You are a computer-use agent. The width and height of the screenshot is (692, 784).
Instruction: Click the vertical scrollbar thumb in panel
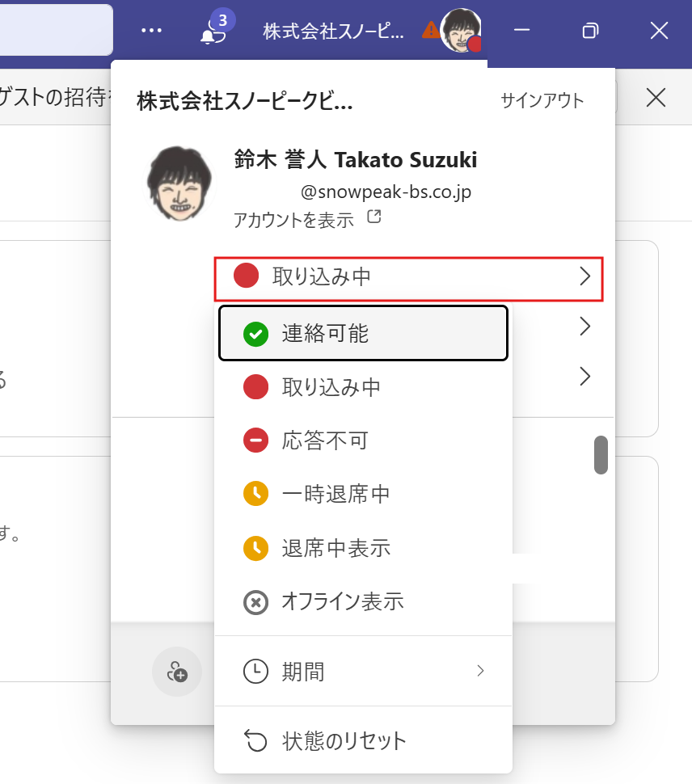[601, 455]
